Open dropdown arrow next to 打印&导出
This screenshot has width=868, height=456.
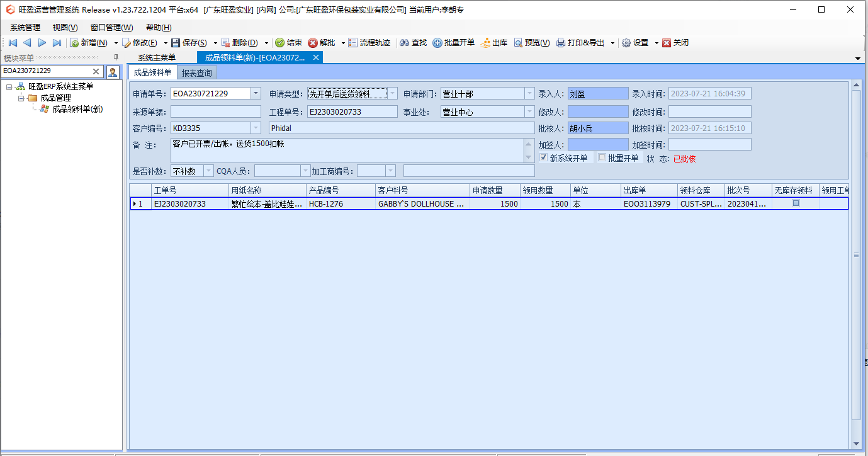click(612, 43)
